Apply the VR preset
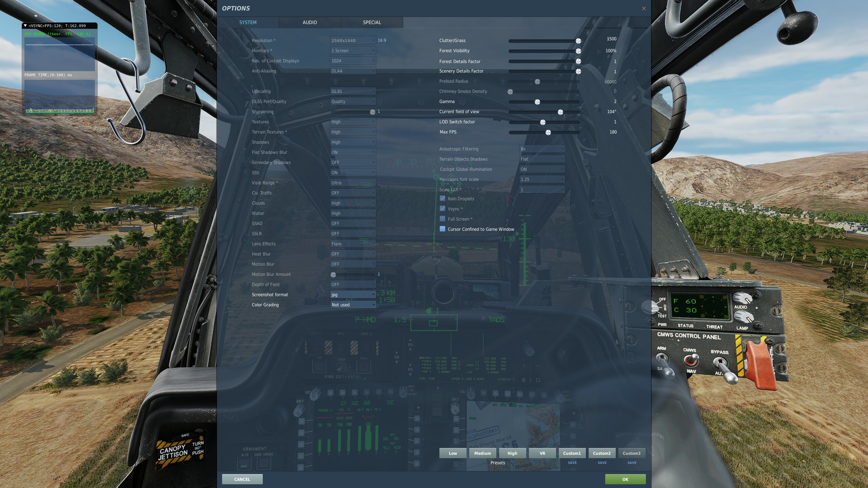This screenshot has width=868, height=488. point(542,453)
